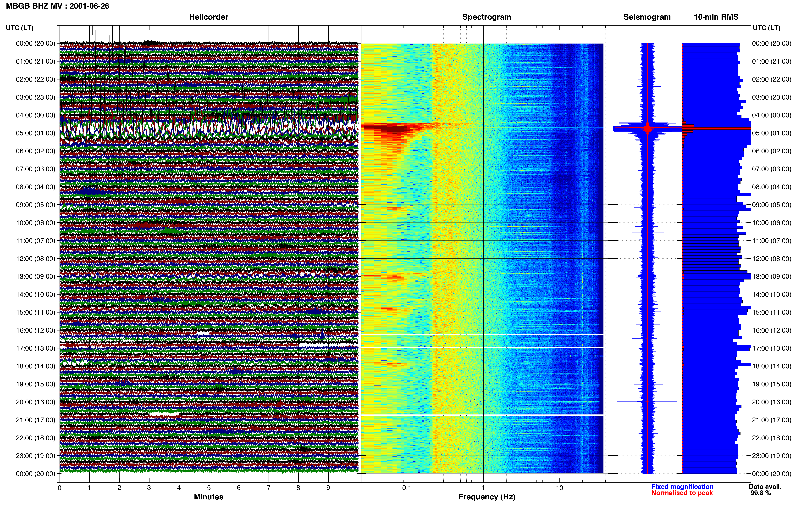The width and height of the screenshot is (812, 508).
Task: Click the Spectrogram panel heading
Action: point(487,17)
